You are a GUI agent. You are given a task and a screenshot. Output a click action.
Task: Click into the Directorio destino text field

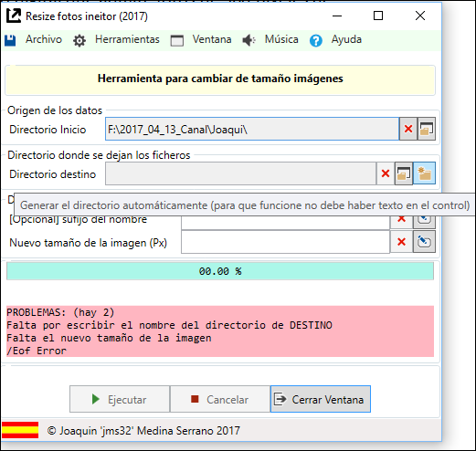coord(240,173)
